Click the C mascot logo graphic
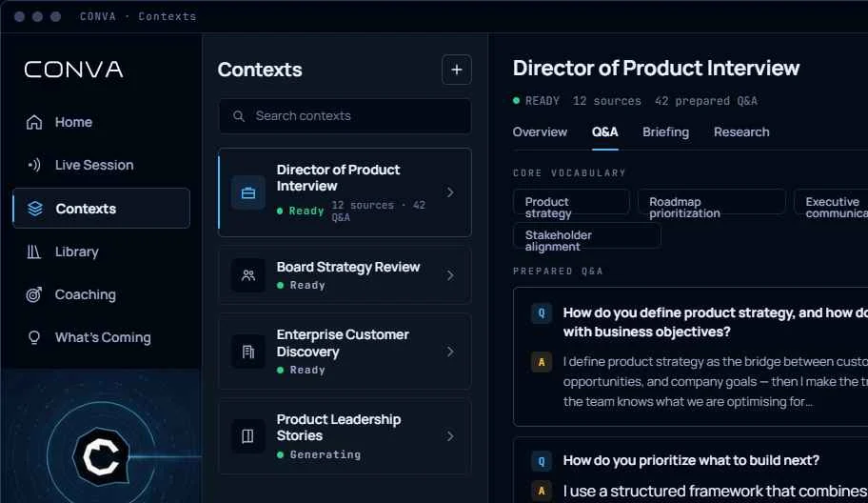Image resolution: width=868 pixels, height=503 pixels. coord(101,457)
